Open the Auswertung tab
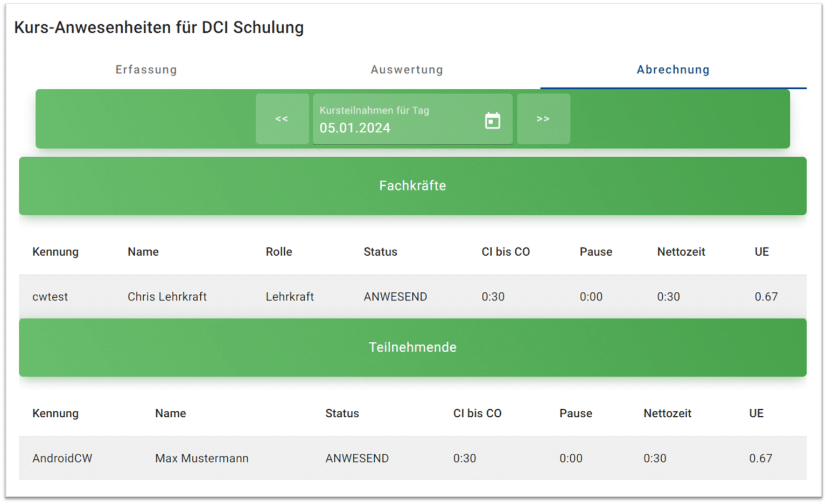Screen dimensions: 827x504 pyautogui.click(x=407, y=69)
